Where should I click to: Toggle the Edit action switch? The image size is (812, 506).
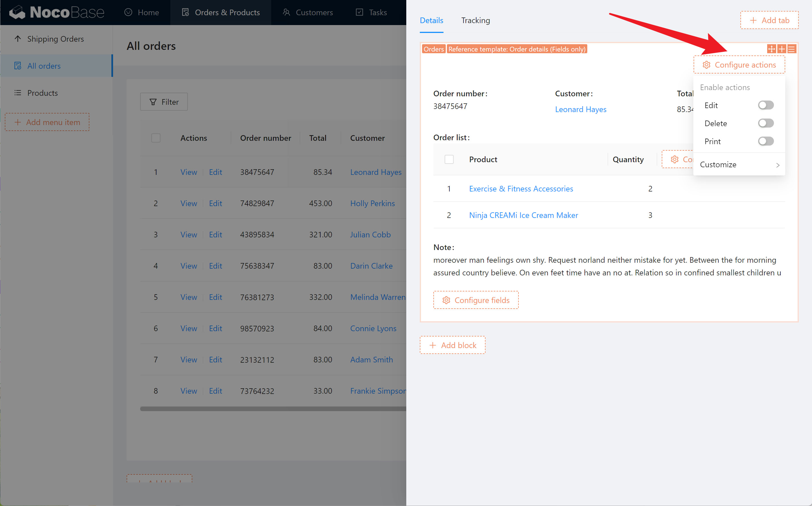(765, 105)
